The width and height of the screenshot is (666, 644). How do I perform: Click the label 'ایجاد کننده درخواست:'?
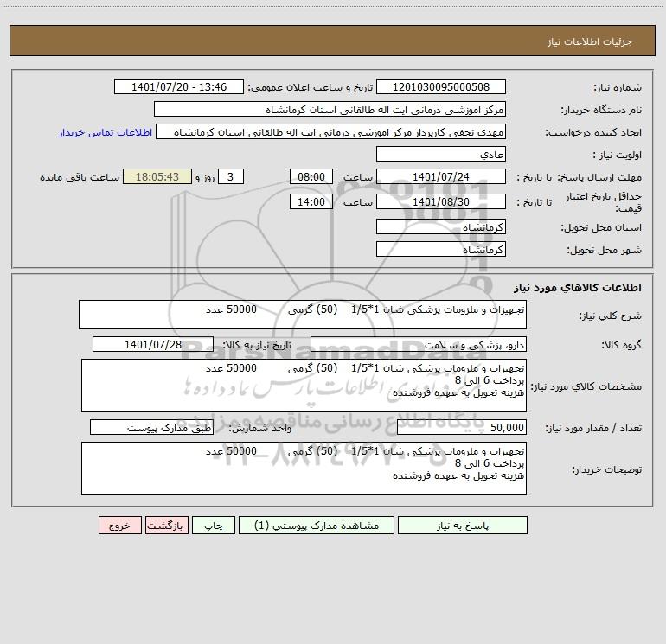coord(593,133)
